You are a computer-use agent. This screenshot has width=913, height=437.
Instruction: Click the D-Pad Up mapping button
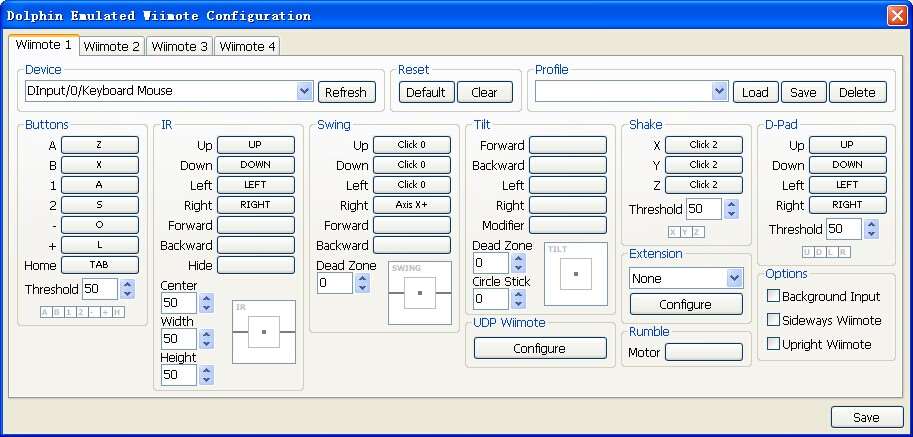point(848,145)
